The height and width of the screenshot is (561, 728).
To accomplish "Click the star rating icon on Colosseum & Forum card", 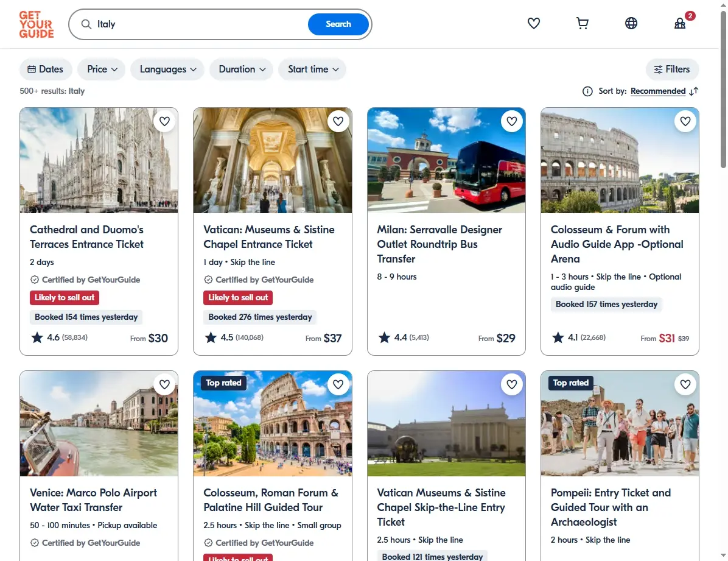I will [558, 337].
